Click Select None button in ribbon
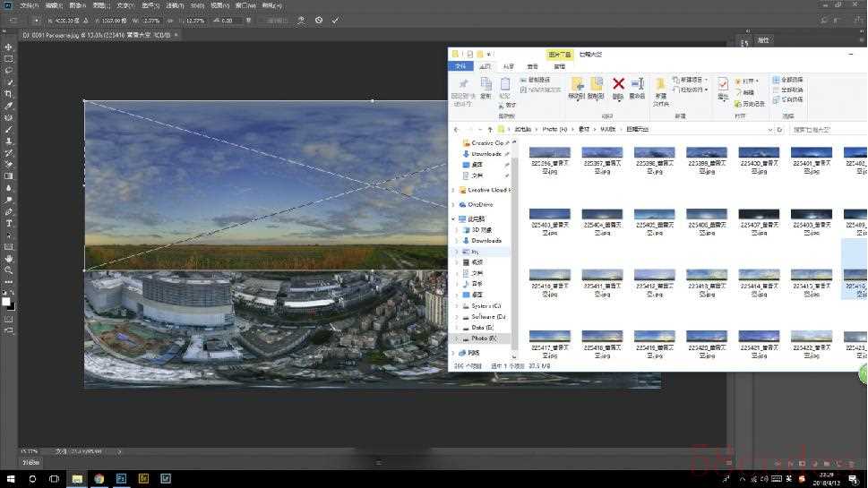The height and width of the screenshot is (488, 868). coord(787,90)
